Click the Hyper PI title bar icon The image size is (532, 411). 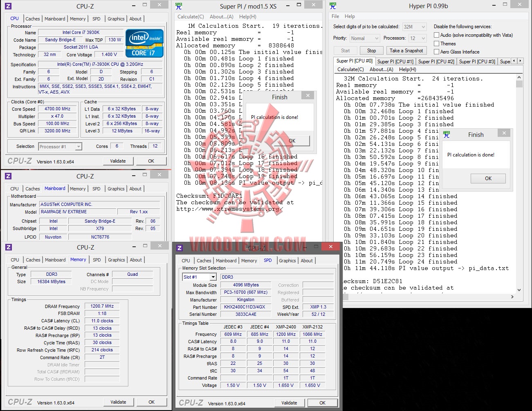(333, 6)
